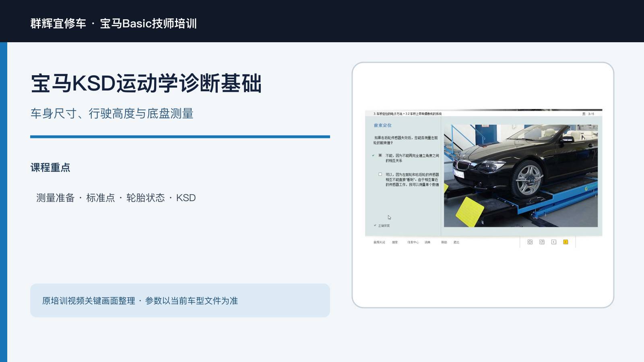The image size is (644, 362).
Task: Click the note 原培训视频关键画面整理
Action: click(89, 301)
